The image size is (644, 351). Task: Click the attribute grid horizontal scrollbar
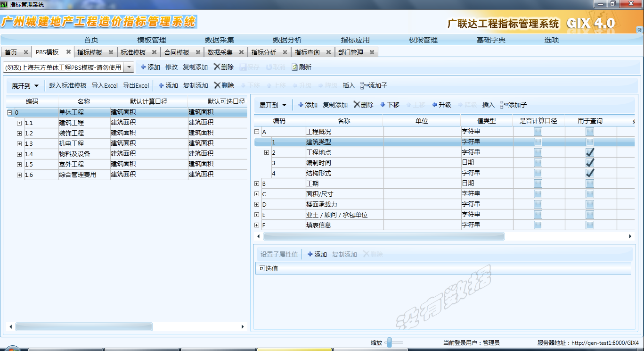click(x=383, y=236)
